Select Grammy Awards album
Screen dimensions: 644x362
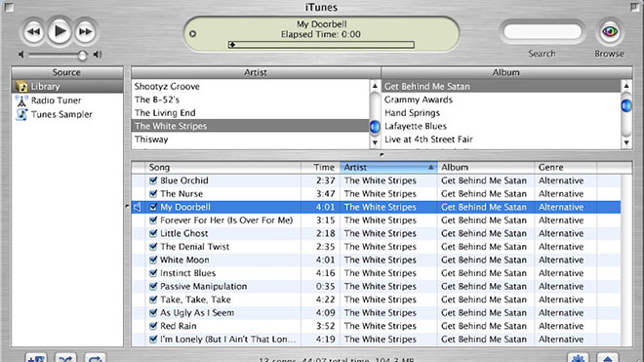click(x=502, y=100)
